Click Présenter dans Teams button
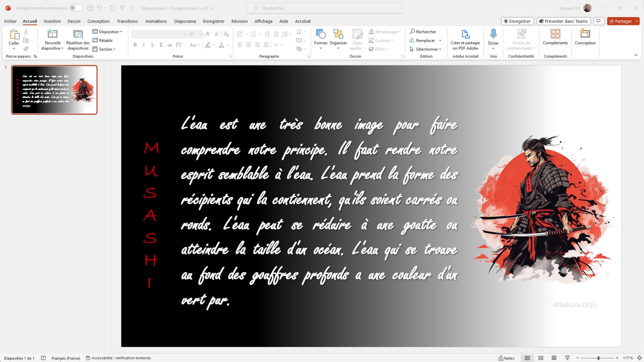 563,21
